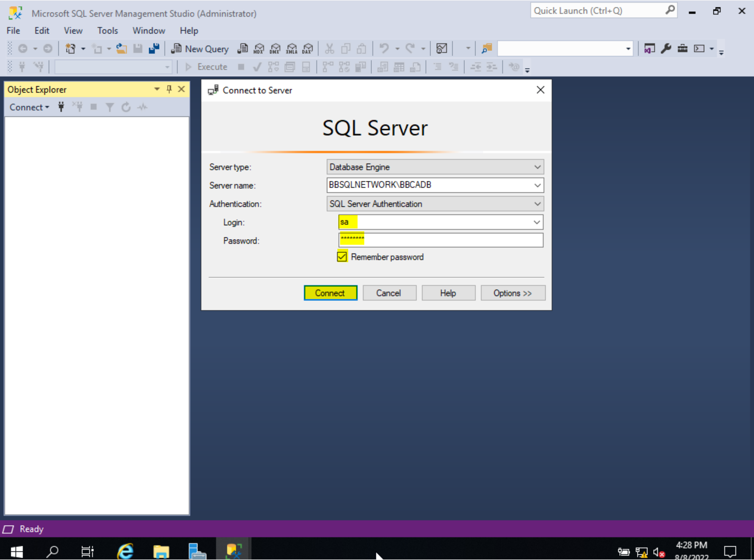Click Connect Object Explorer plug icon

pos(61,107)
